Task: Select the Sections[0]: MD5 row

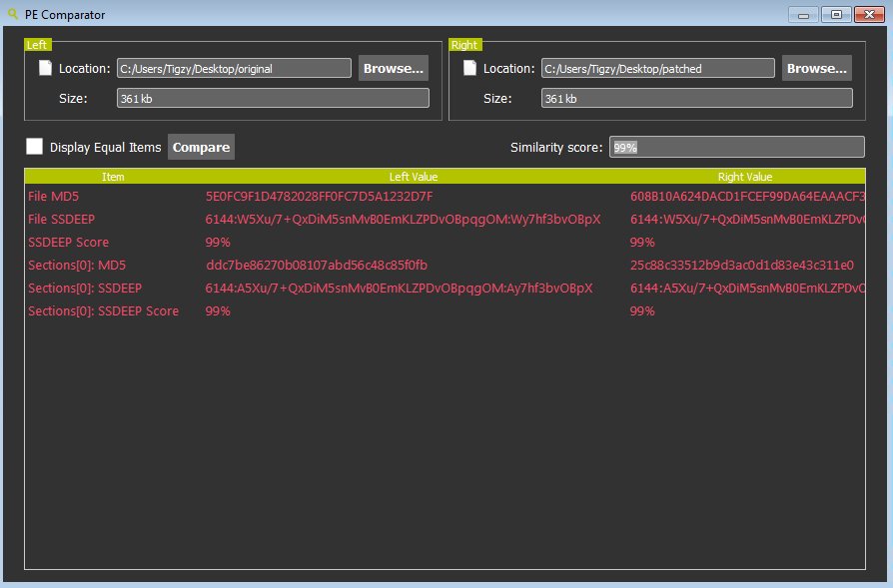Action: point(445,265)
